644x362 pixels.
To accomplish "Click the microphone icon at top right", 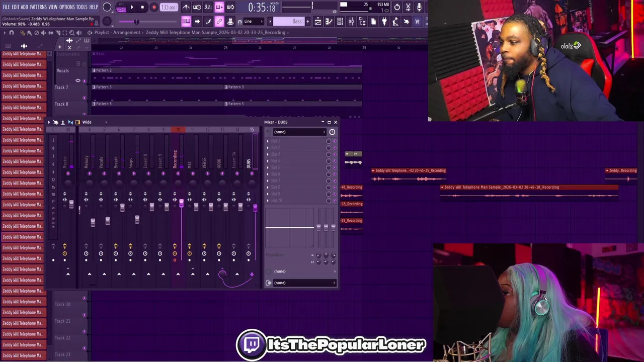I will pos(419,7).
